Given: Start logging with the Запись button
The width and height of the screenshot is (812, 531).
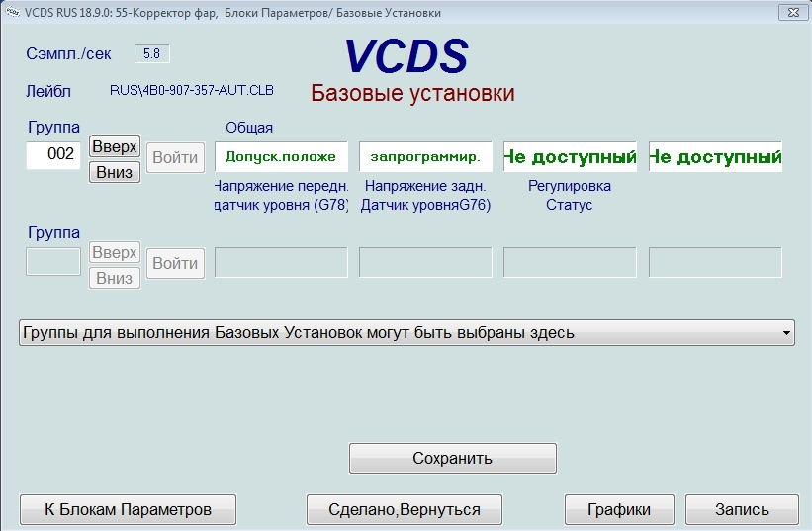Looking at the screenshot, I should 742,510.
